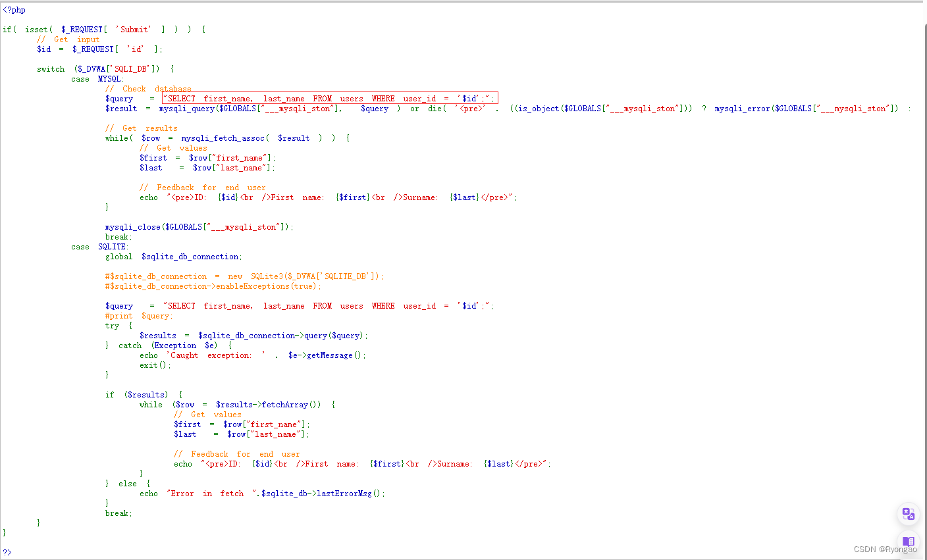Click the 'case MYSQL:' line
Screen dimensions: 927x560
click(97, 79)
